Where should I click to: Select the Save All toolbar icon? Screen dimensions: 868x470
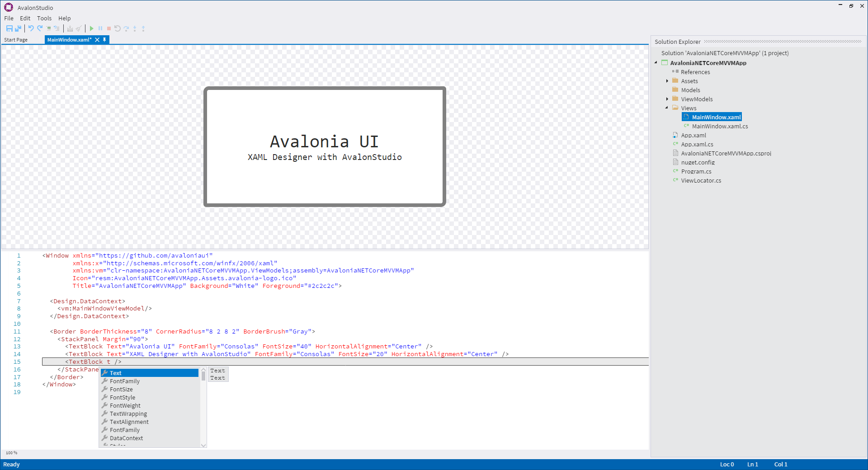(18, 28)
